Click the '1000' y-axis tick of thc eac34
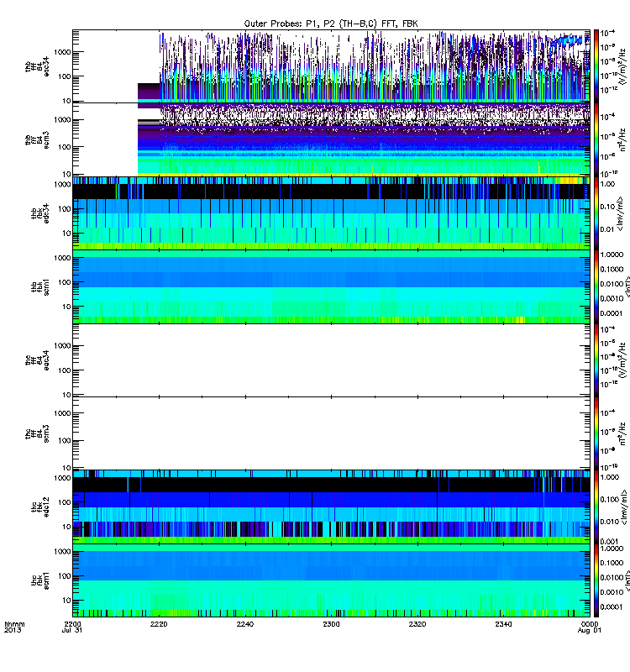The width and height of the screenshot is (630, 672). (x=62, y=346)
